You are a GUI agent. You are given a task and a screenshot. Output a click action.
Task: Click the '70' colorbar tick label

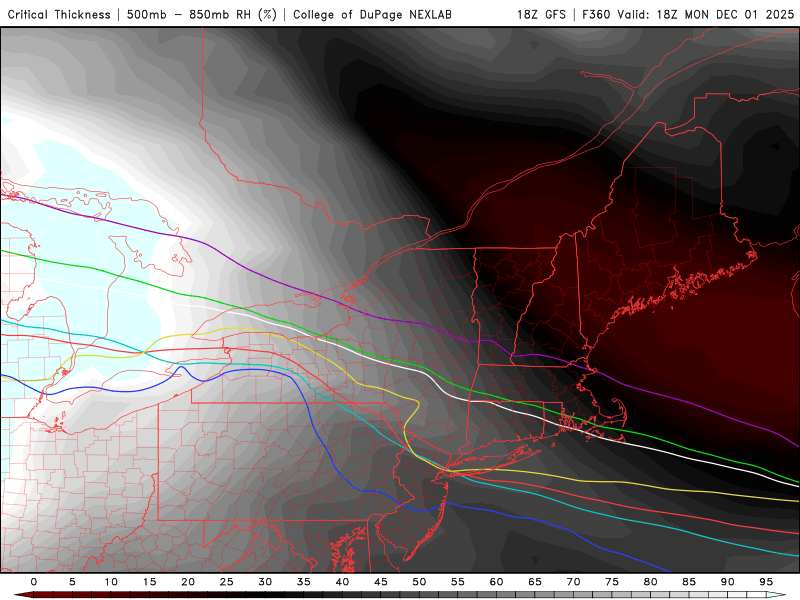pos(573,582)
